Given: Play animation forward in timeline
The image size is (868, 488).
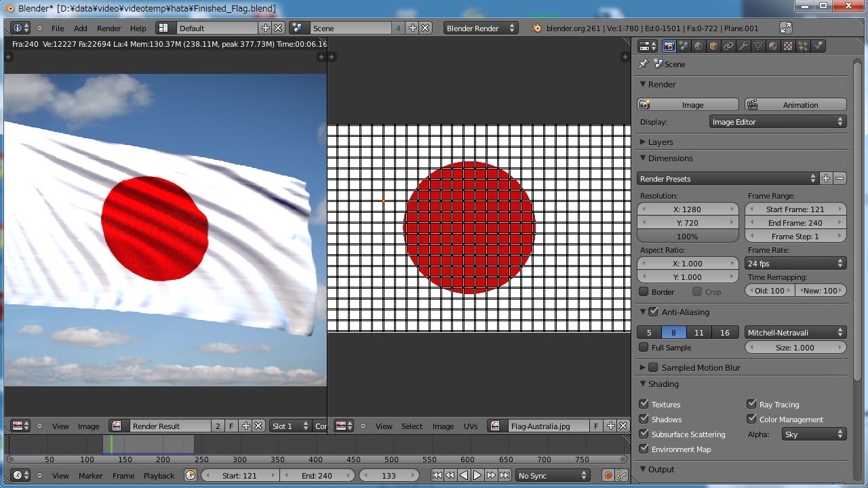Looking at the screenshot, I should click(477, 475).
